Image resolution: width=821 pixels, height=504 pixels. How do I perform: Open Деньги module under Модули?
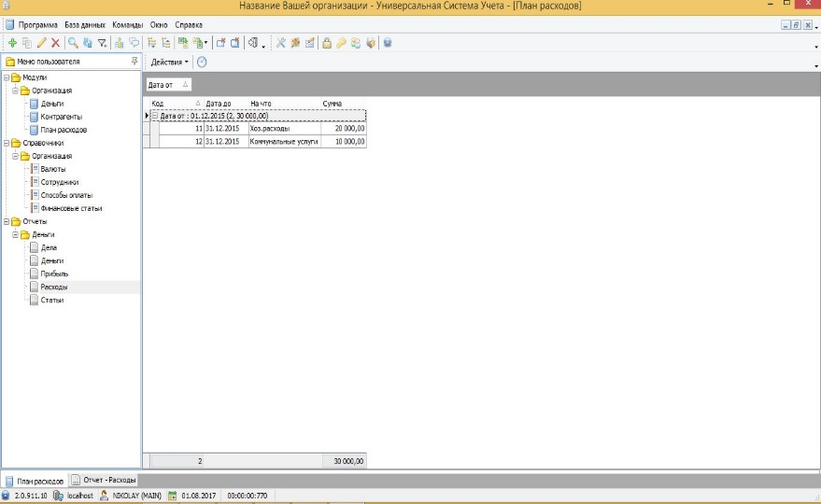click(x=51, y=104)
